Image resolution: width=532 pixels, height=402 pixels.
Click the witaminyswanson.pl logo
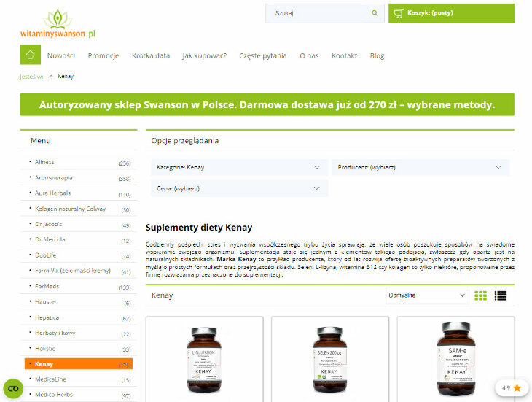click(x=58, y=23)
